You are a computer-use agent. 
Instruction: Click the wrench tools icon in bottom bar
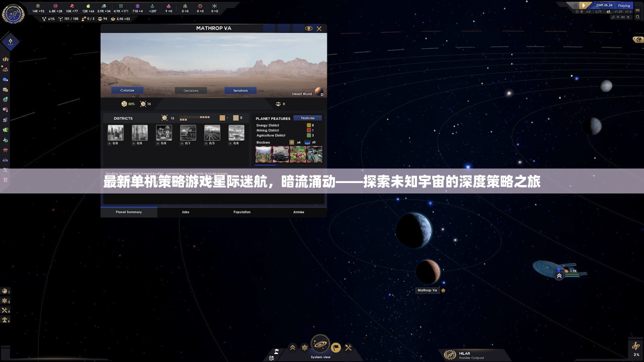[x=349, y=348]
